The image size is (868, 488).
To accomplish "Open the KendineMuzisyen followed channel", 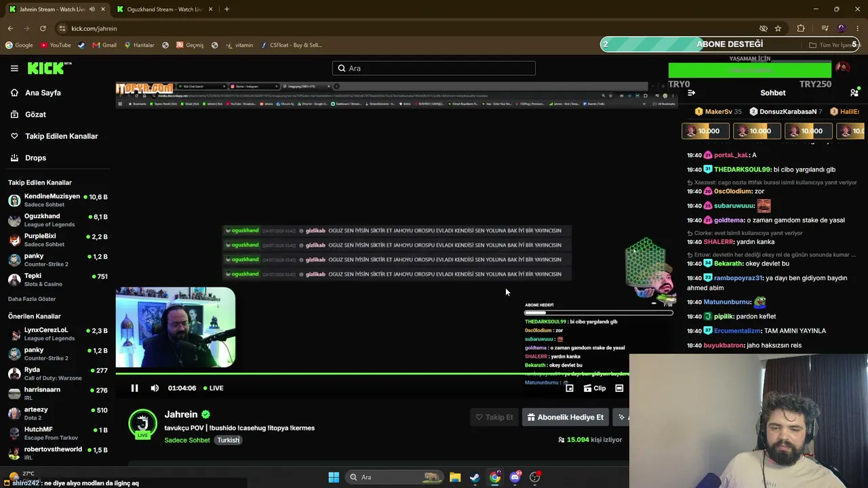I will click(58, 200).
